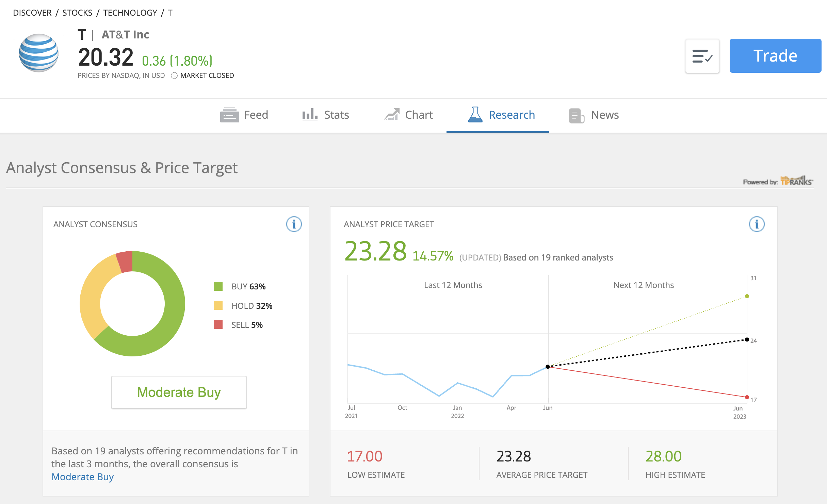Click the Chart trending arrow icon
This screenshot has height=504, width=827.
tap(392, 114)
